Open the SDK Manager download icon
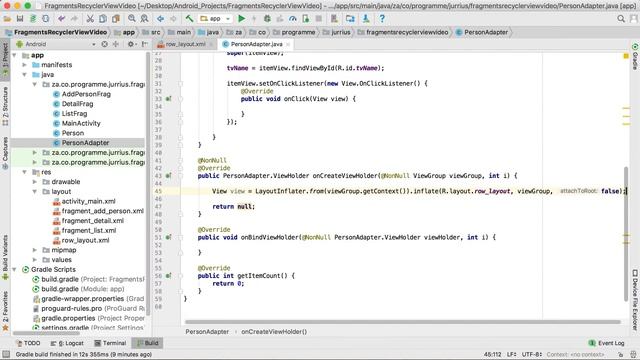 tap(366, 19)
